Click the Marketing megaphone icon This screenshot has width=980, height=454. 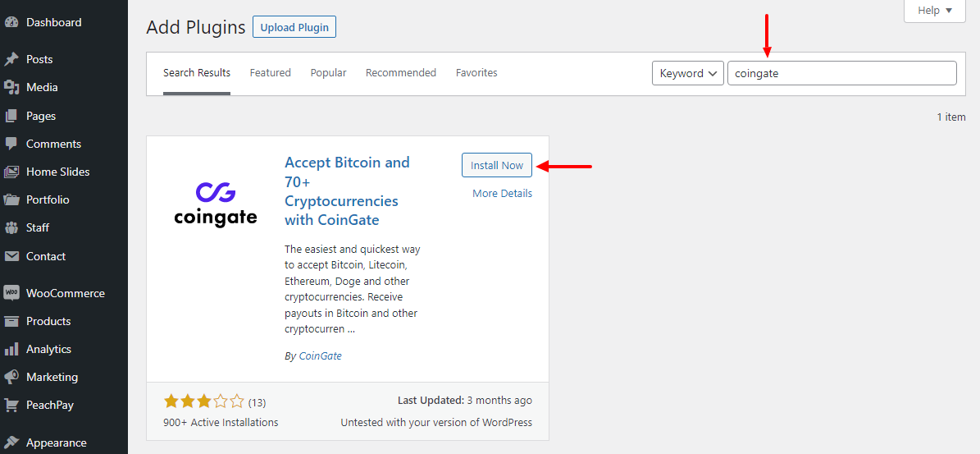[x=11, y=377]
